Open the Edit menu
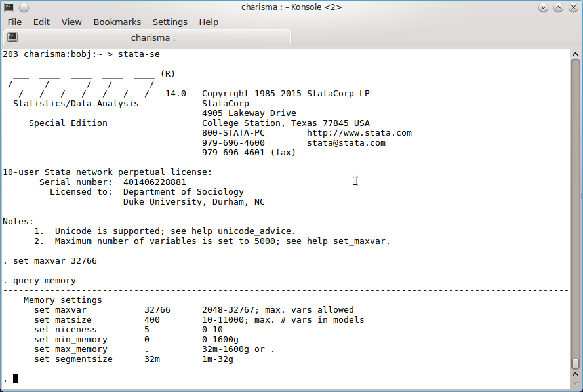Screen dimensions: 583x392 coord(41,22)
